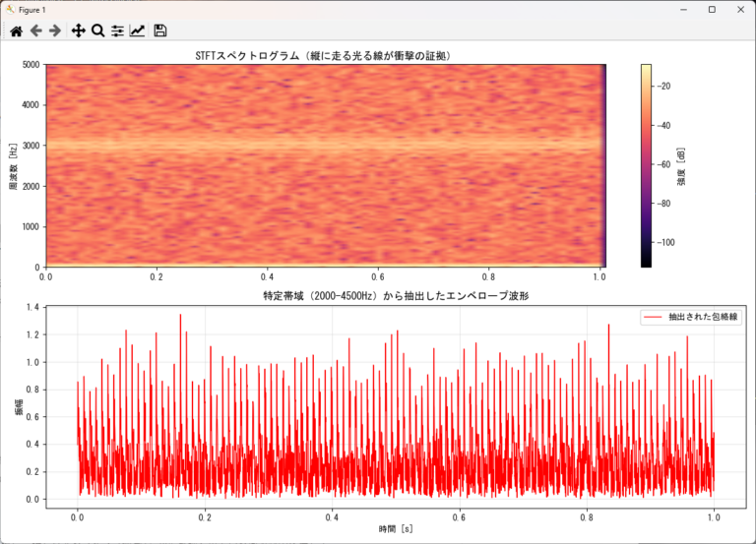756x544 pixels.
Task: Maximize the Figure 1 window
Action: (x=712, y=9)
